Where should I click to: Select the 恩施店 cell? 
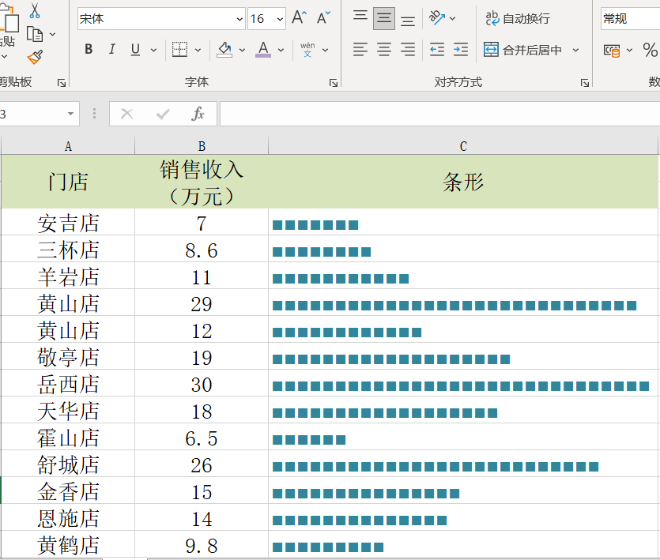click(68, 518)
